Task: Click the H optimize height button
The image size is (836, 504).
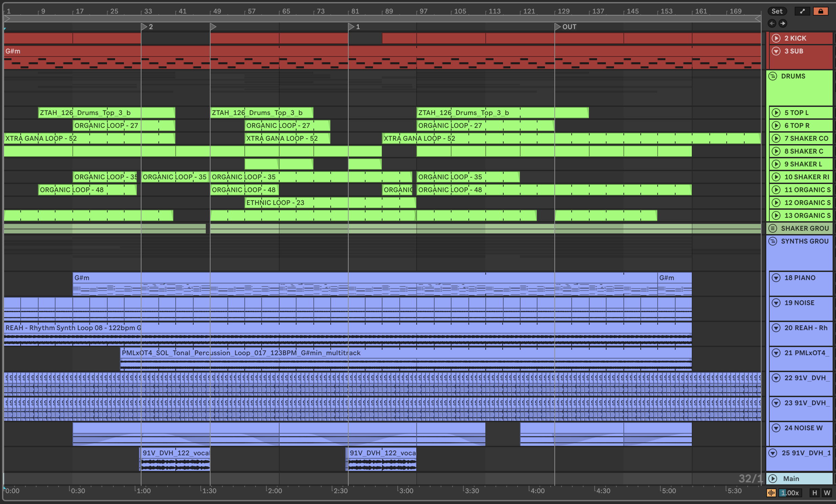Action: pos(814,492)
